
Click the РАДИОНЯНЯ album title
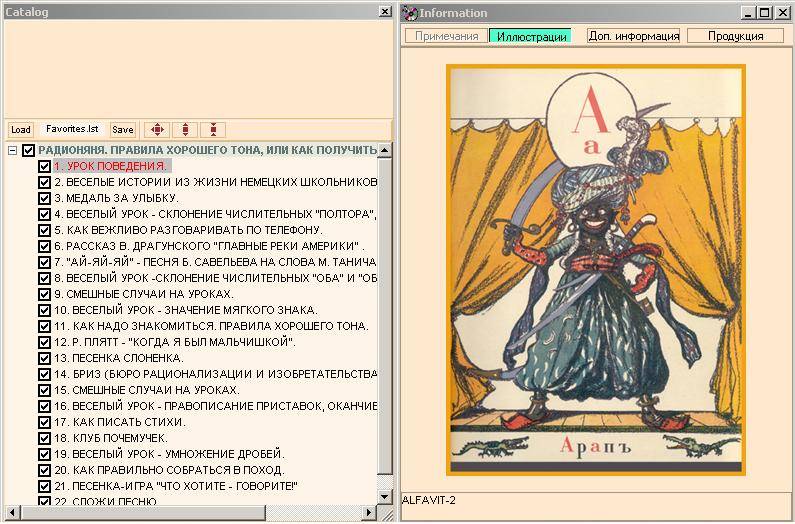click(207, 150)
